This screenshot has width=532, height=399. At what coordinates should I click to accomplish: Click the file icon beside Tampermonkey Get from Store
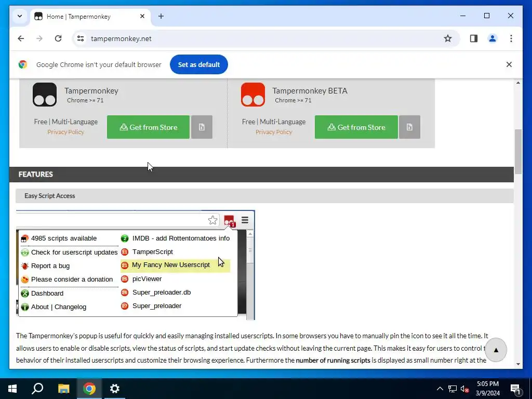(202, 127)
